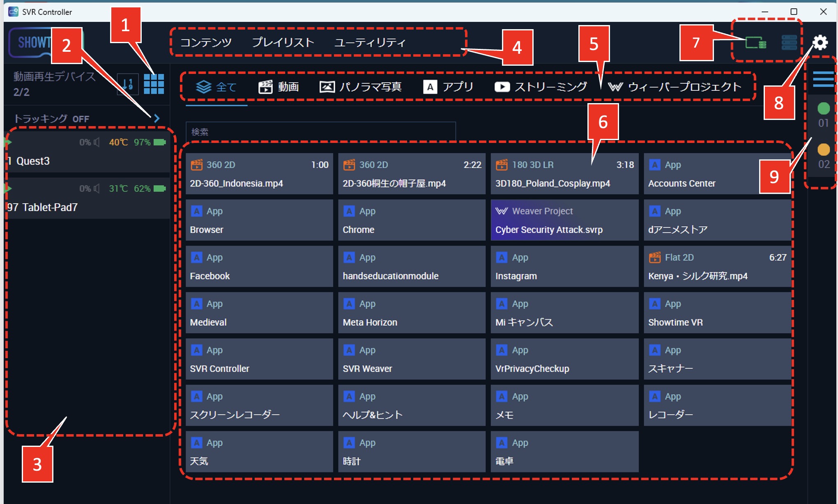Viewport: 838px width, 504px height.
Task: Open 2D-360桐生の帽子屋.mp4 tile
Action: click(x=412, y=174)
